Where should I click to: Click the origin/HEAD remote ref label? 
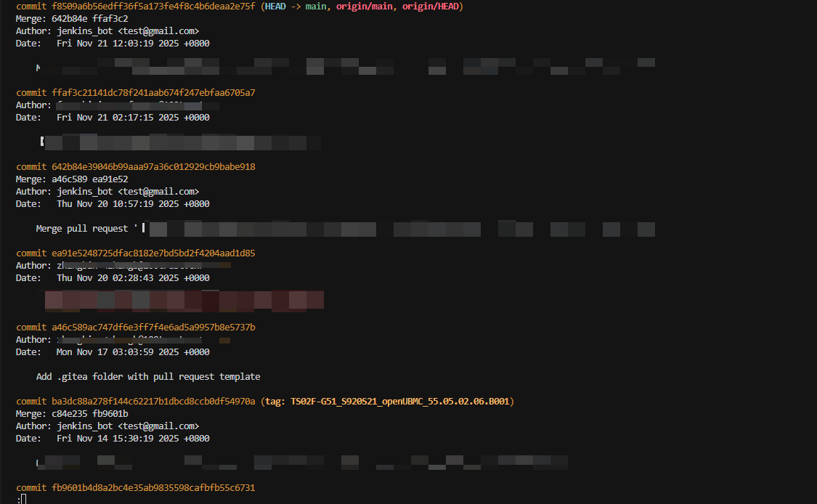click(x=429, y=7)
